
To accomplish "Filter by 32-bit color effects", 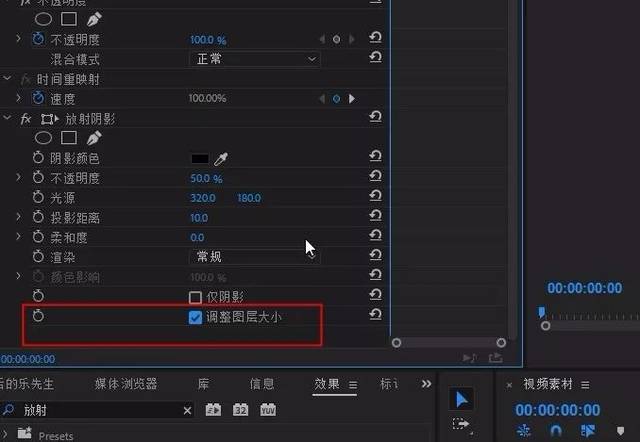I will point(240,409).
